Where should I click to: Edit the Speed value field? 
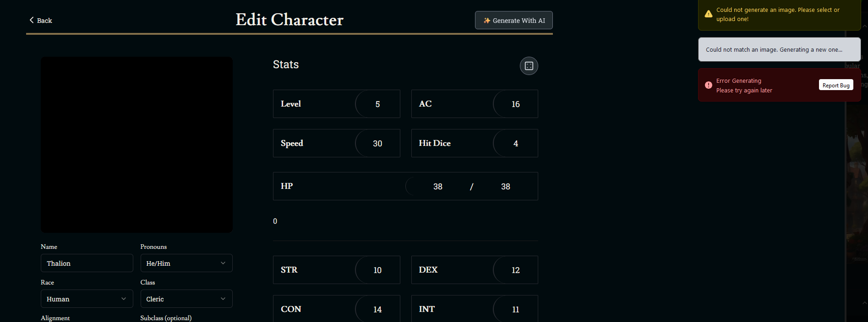click(377, 144)
